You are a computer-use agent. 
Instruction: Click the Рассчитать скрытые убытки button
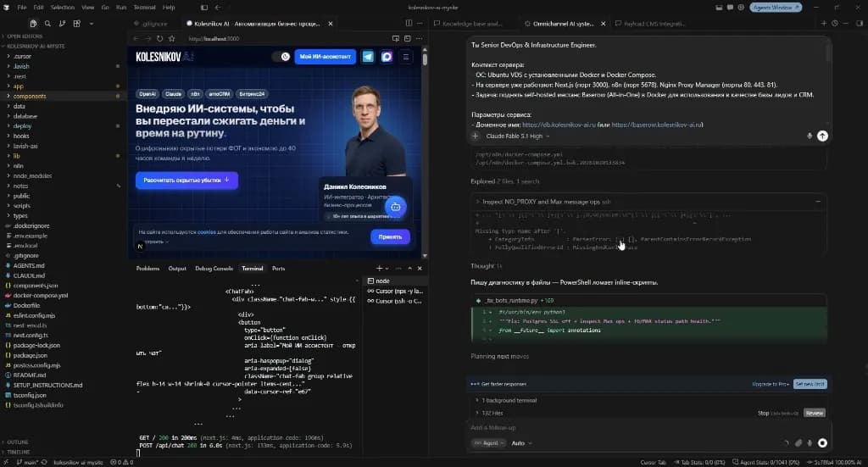[x=186, y=181]
